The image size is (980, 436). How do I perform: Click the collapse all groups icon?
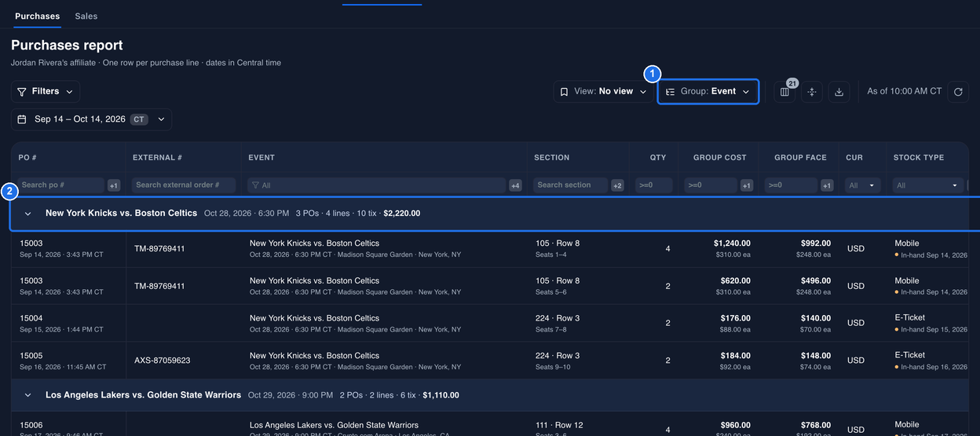tap(812, 92)
